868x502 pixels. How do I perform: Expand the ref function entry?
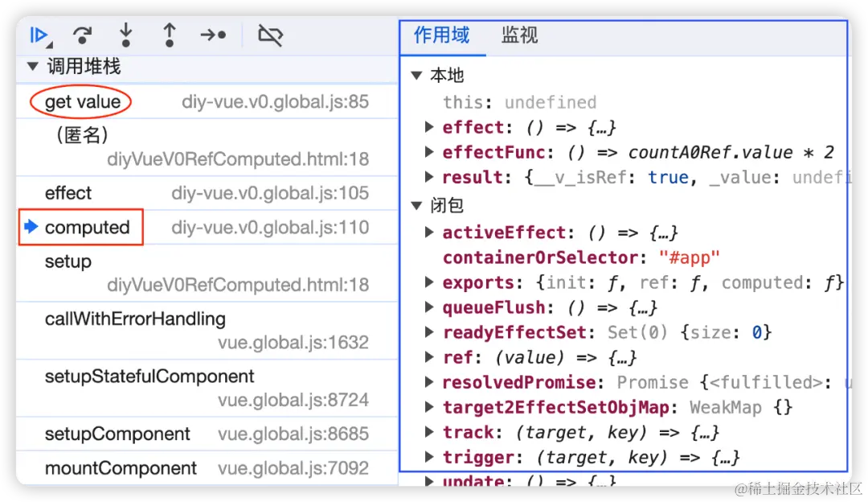[429, 357]
